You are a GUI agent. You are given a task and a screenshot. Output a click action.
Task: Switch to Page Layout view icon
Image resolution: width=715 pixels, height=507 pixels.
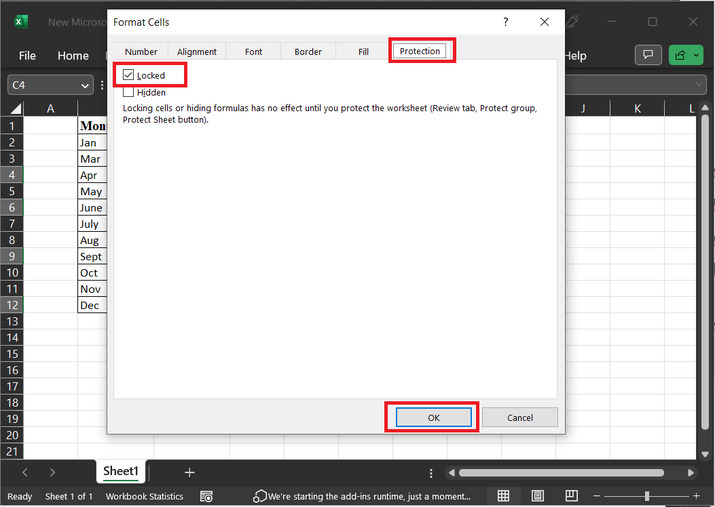click(538, 496)
